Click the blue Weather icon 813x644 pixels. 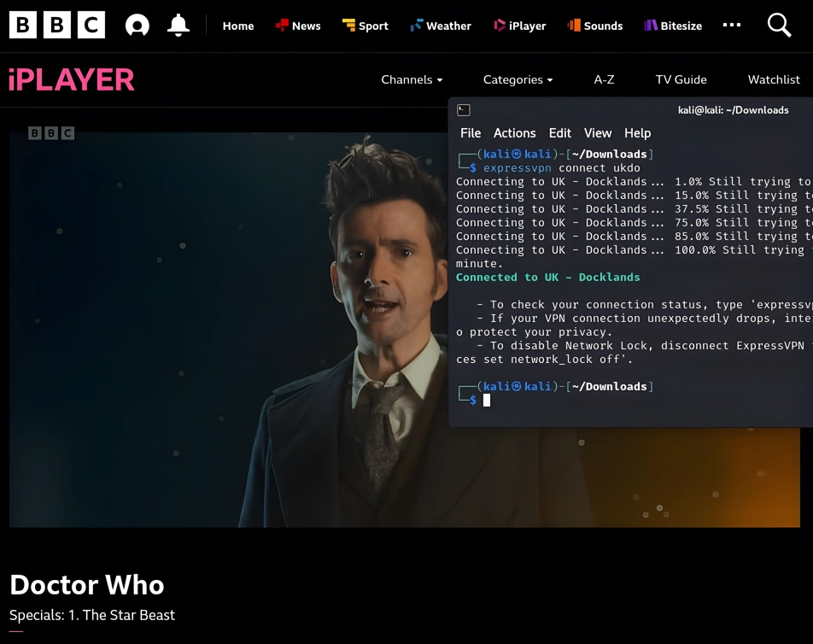417,25
